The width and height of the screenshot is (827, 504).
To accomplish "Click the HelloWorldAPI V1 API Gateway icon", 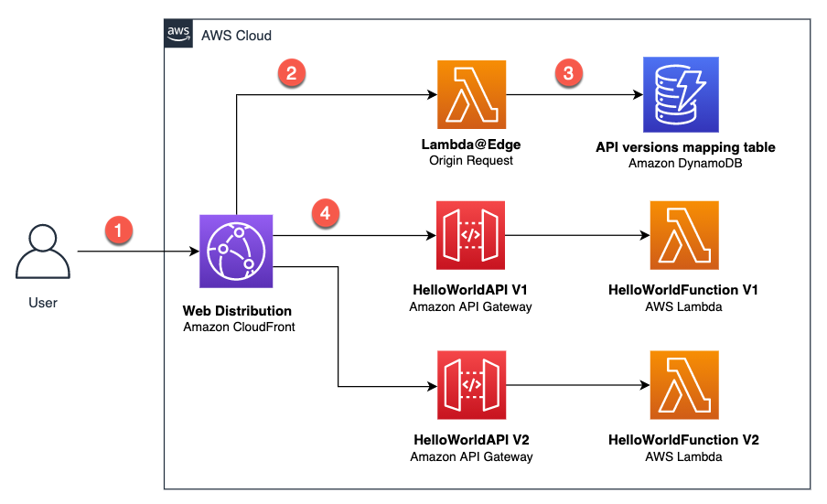I will [470, 235].
